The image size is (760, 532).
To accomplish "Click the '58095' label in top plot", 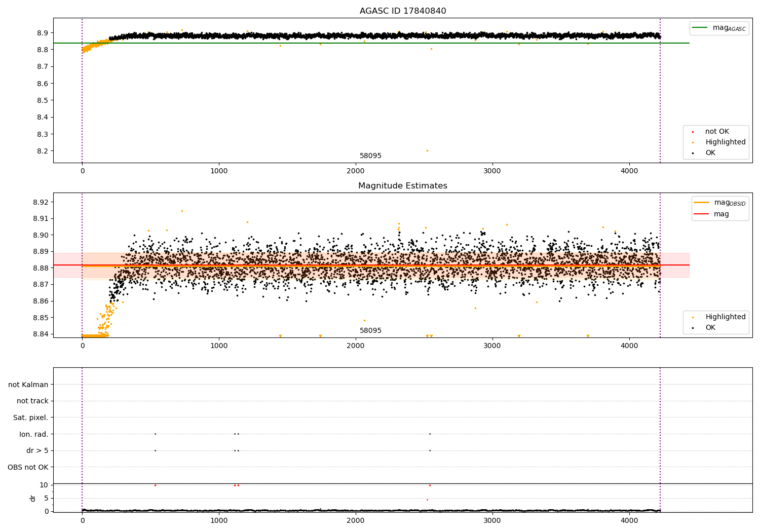I will pos(370,156).
